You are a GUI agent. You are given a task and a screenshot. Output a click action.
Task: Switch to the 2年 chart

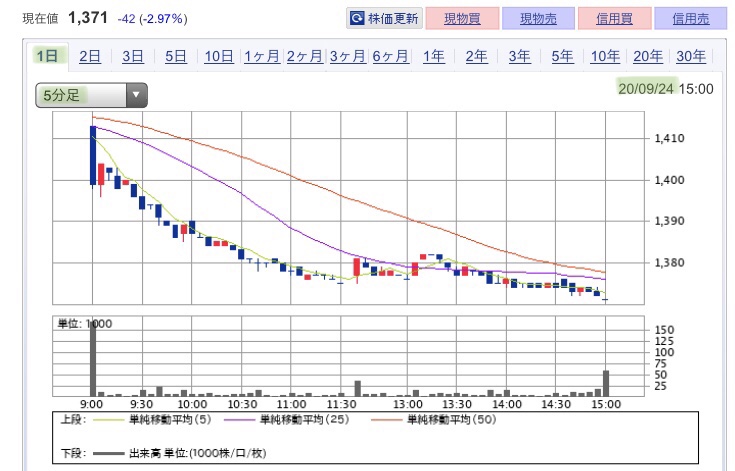click(x=476, y=56)
